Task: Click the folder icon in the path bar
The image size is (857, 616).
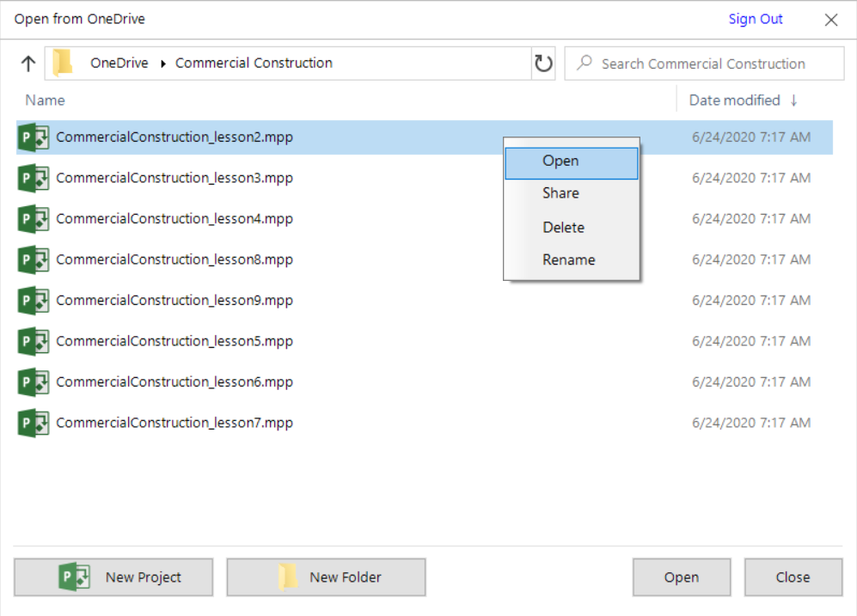Action: coord(63,64)
